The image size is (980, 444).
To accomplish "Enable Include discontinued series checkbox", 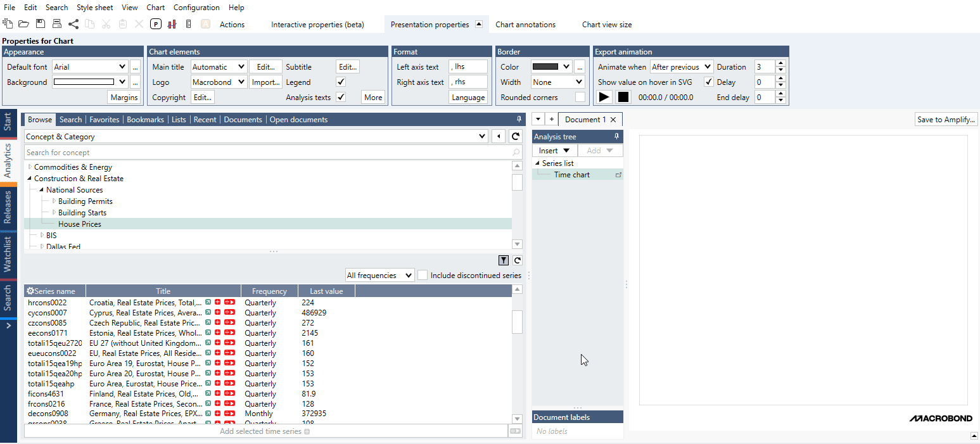I will point(423,276).
